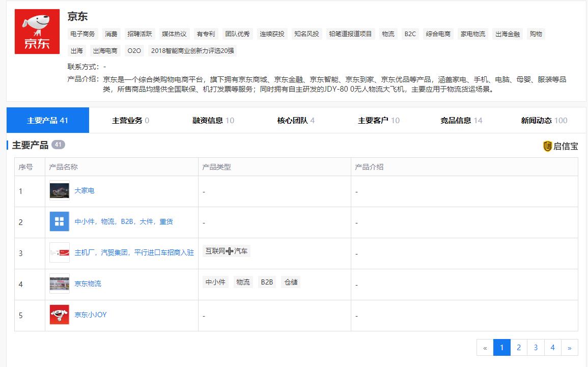Screen dimensions: 588x367
Task: Click the 互联网+汽车 product type tag
Action: 227,251
